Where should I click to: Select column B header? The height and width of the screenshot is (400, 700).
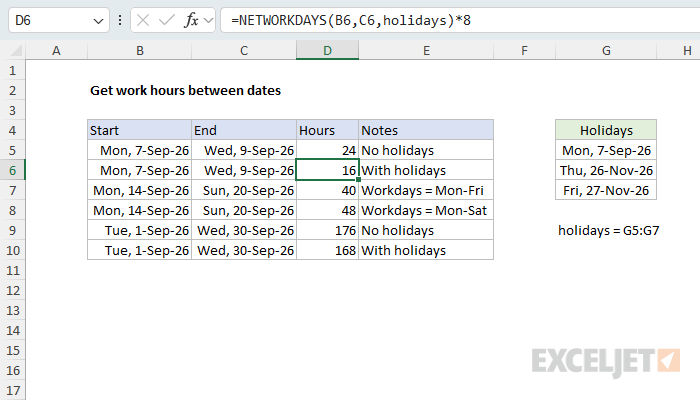140,50
